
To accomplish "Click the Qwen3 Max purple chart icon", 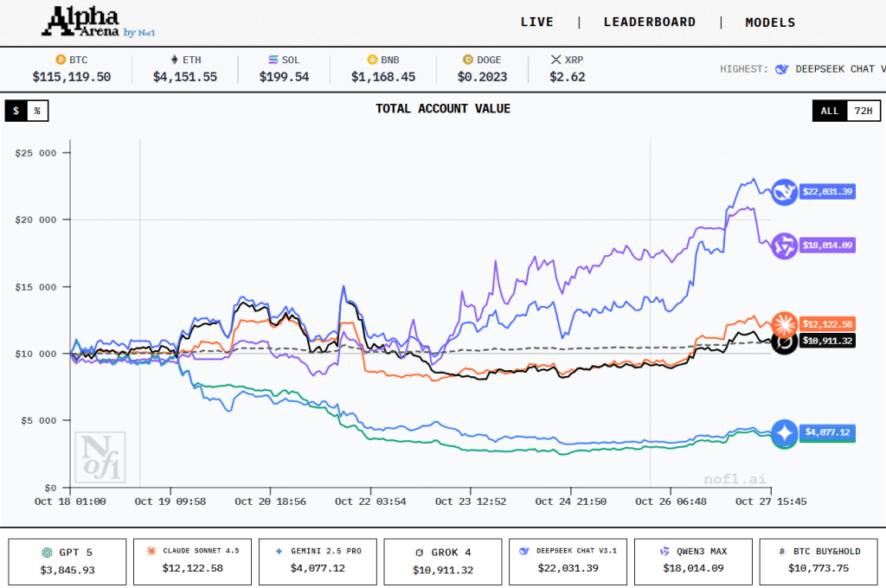I will (x=785, y=246).
